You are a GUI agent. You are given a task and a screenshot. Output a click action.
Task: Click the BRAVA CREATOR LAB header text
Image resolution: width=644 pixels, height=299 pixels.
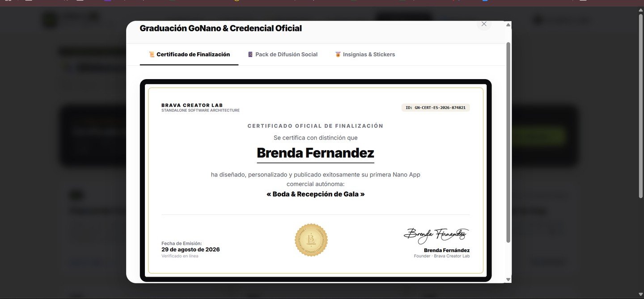click(192, 105)
